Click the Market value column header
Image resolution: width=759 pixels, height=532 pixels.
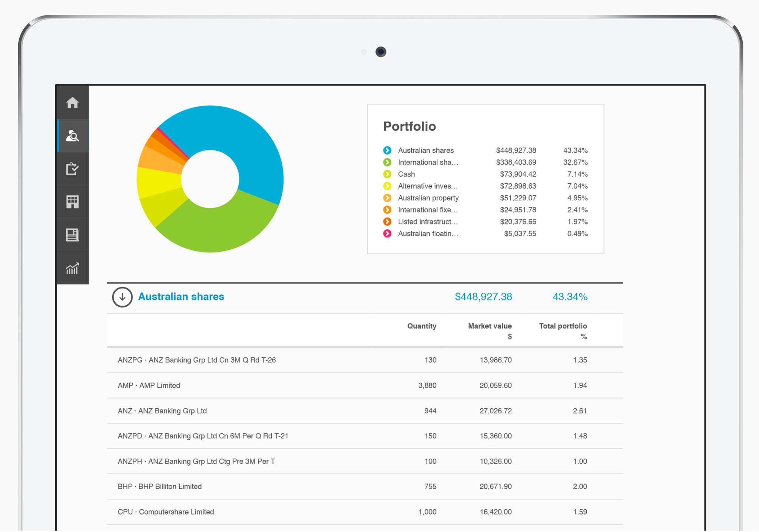[490, 326]
